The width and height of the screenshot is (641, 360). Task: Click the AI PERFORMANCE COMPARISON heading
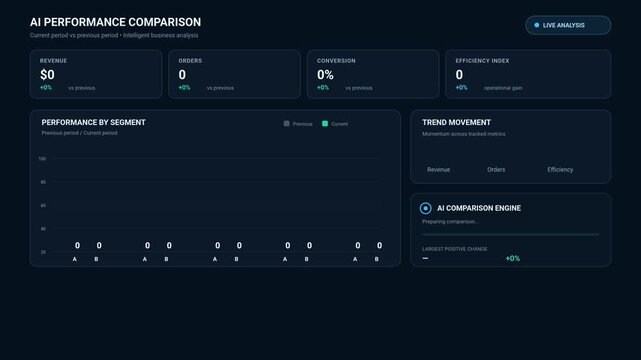pos(115,22)
